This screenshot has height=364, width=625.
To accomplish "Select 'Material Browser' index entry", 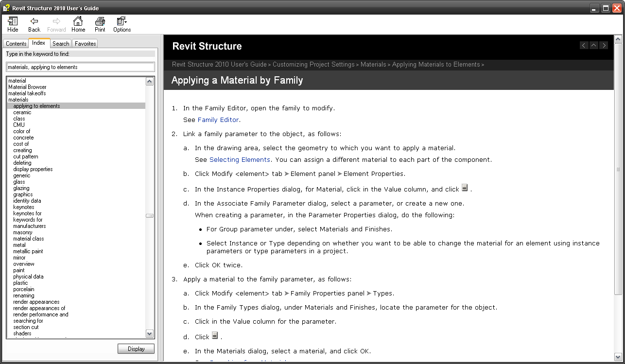I will 27,87.
